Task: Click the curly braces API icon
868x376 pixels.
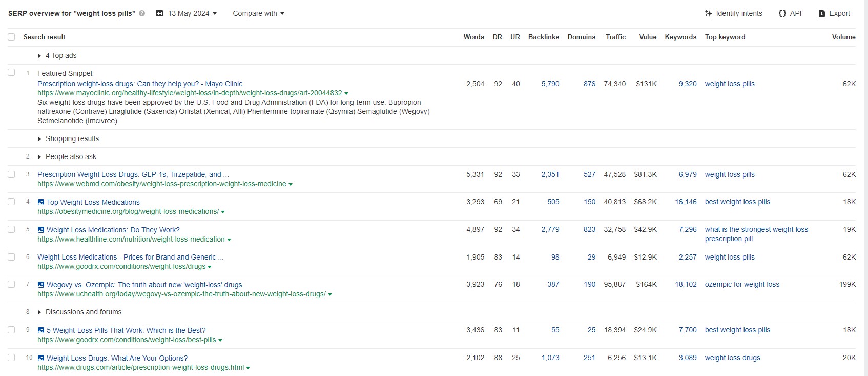Action: tap(782, 13)
